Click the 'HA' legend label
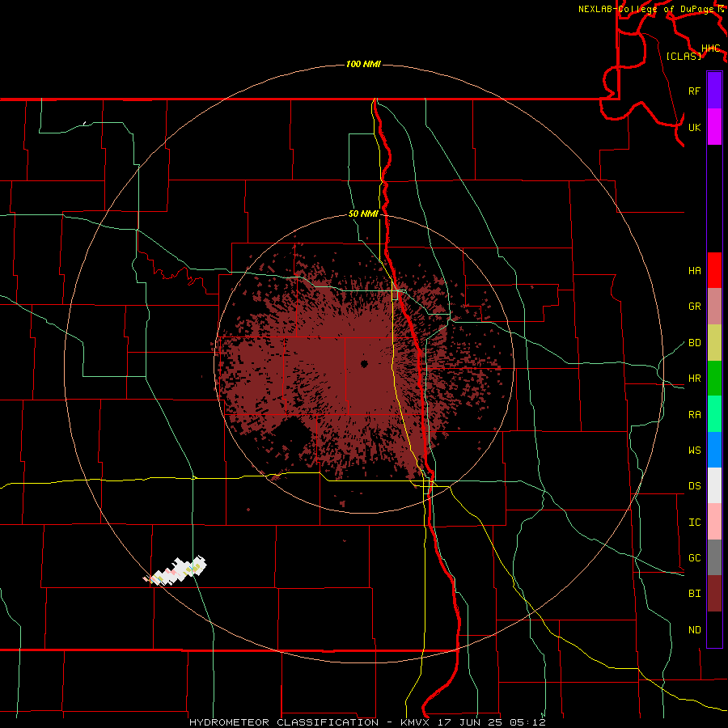 pyautogui.click(x=694, y=270)
